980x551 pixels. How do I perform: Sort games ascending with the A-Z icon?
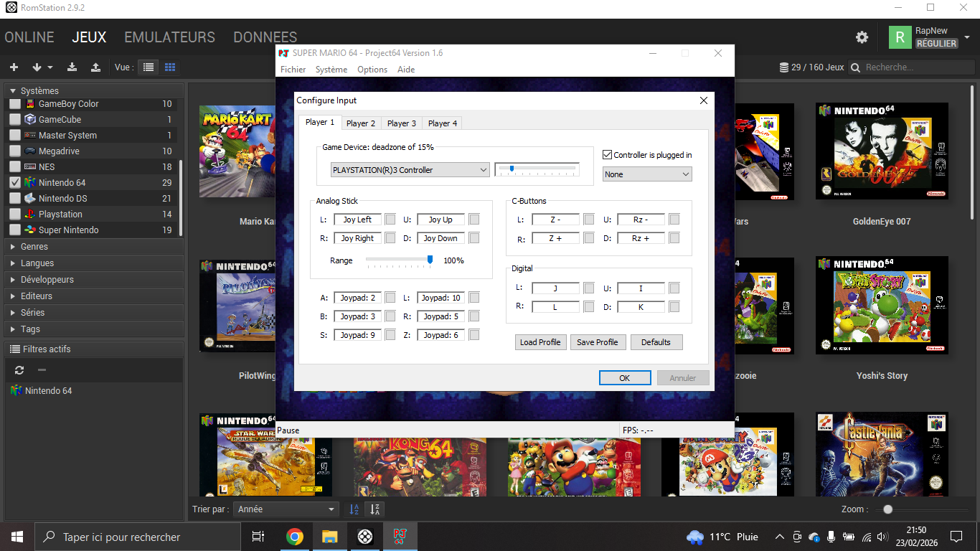[x=354, y=509]
